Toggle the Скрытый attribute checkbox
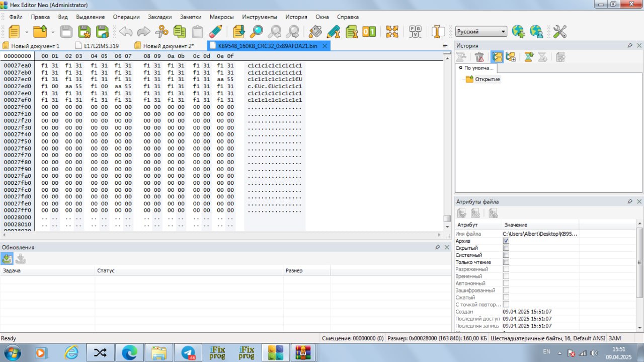Image resolution: width=644 pixels, height=362 pixels. 506,248
